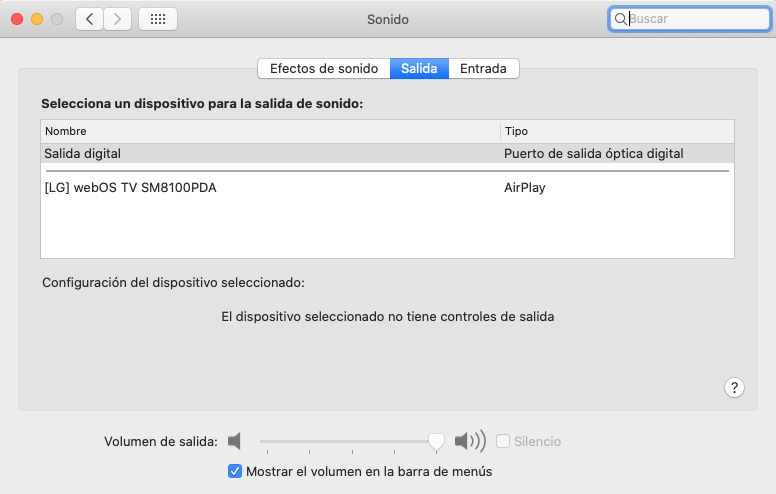Sort devices by Nombre column header

point(270,131)
